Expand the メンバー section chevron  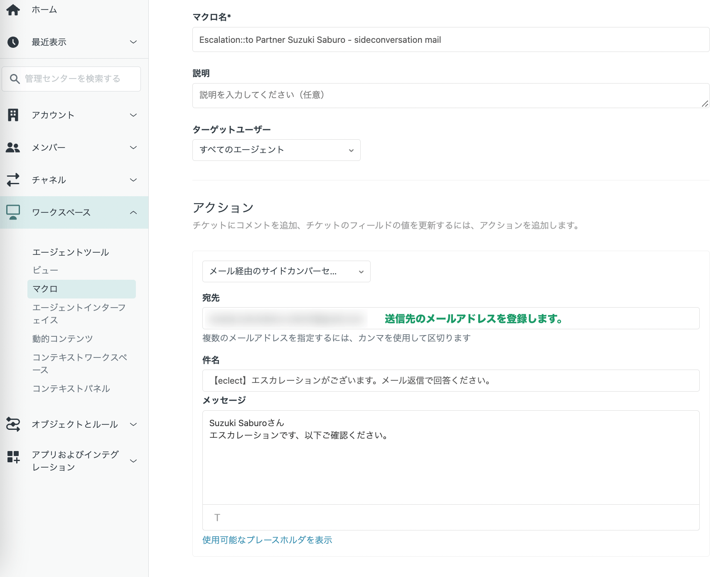(x=133, y=148)
